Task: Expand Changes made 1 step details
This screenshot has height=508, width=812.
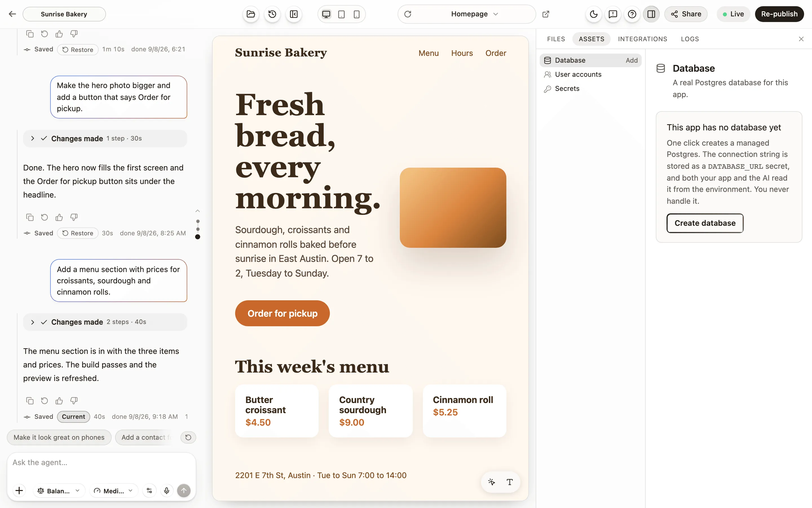Action: tap(105, 138)
